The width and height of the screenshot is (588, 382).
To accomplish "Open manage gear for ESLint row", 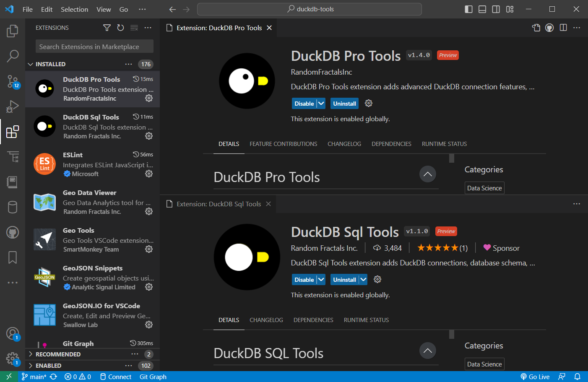I will (149, 174).
